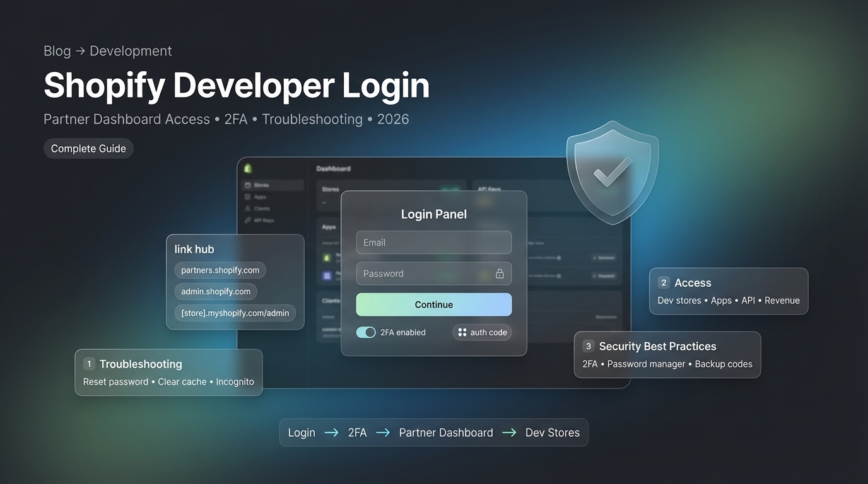This screenshot has width=868, height=484.
Task: Click Blog in the breadcrumb
Action: tap(57, 50)
